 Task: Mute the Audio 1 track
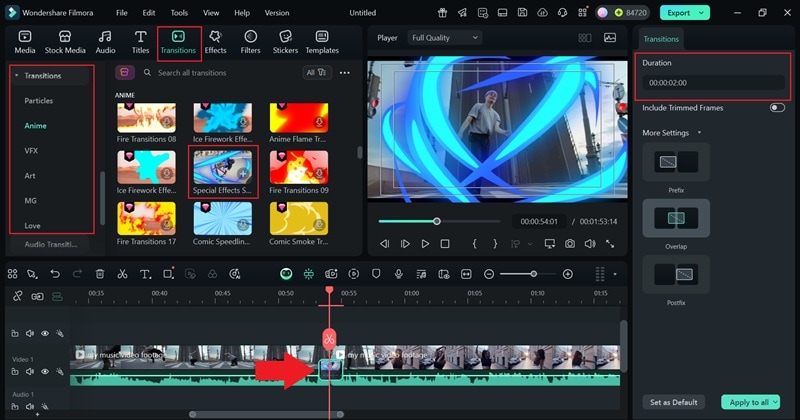[x=30, y=407]
